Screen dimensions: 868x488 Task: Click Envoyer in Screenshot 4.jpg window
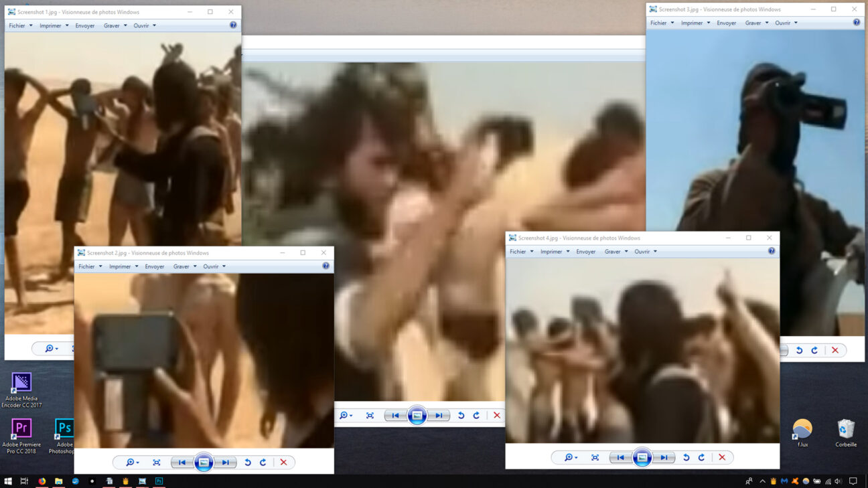tap(585, 252)
